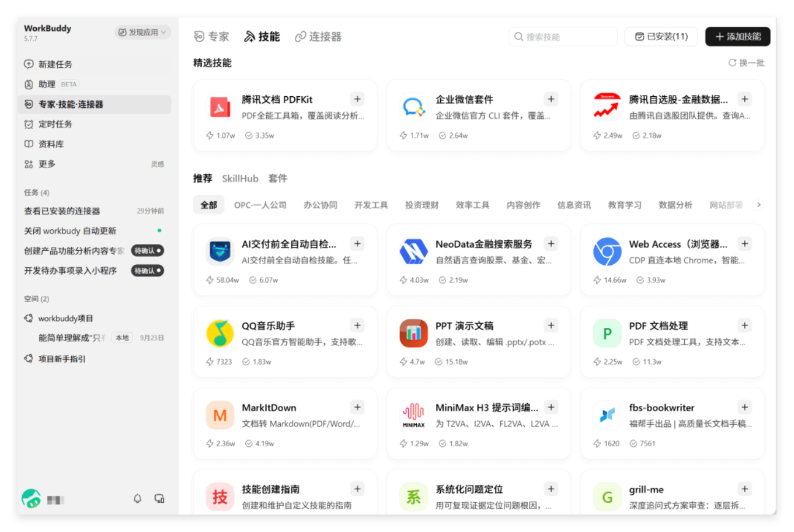Add the 腾讯文档 PDFKit skill via plus icon
Viewport: 794px width, 532px height.
coord(357,99)
